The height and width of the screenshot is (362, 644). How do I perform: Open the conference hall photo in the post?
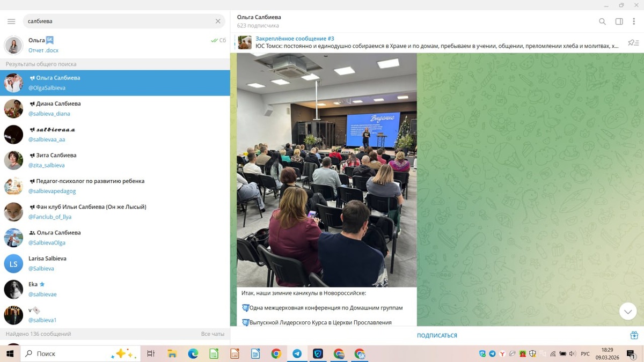pos(327,169)
